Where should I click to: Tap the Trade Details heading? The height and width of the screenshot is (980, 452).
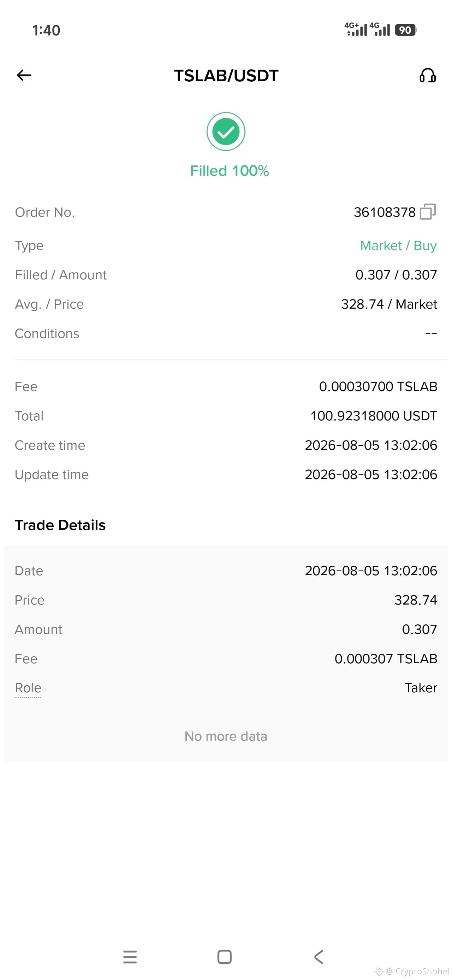click(x=60, y=525)
